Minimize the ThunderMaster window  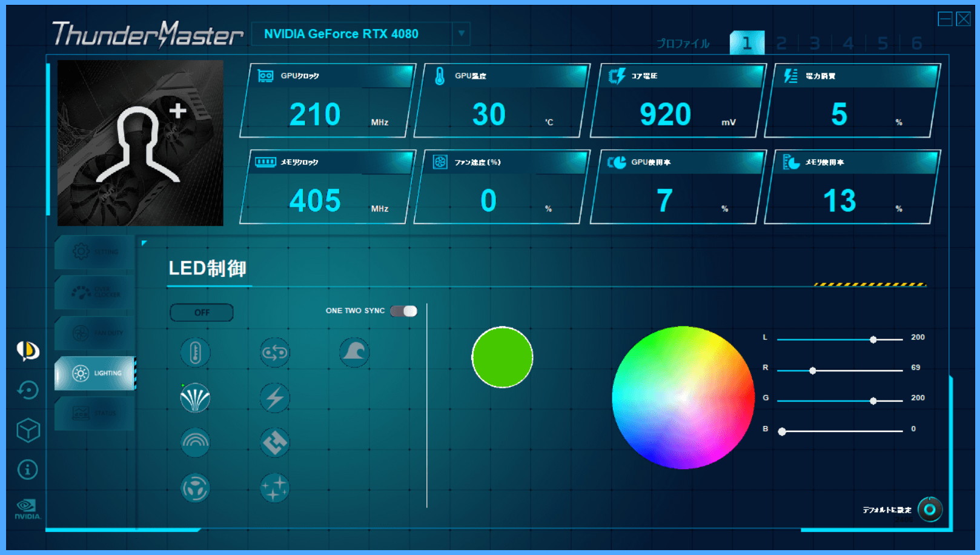click(x=945, y=19)
